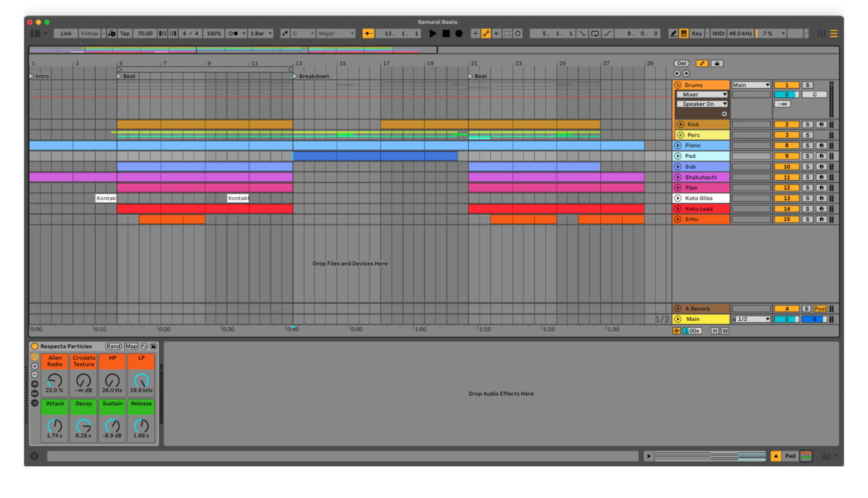Screen dimensions: 868x498
Task: Click the Crickets Texture macro knob
Action: [83, 381]
